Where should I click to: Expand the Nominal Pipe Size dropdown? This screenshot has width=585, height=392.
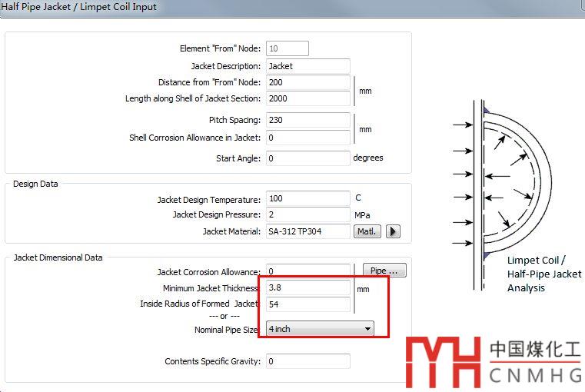320,329
